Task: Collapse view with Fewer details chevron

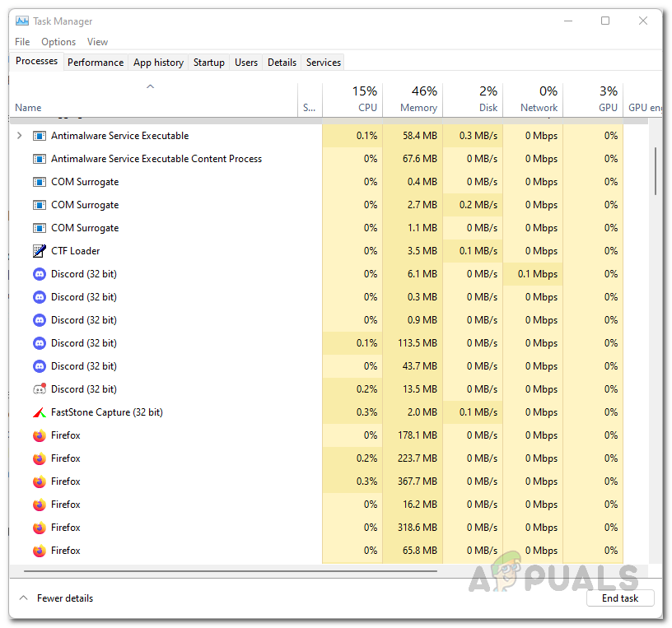Action: click(24, 598)
